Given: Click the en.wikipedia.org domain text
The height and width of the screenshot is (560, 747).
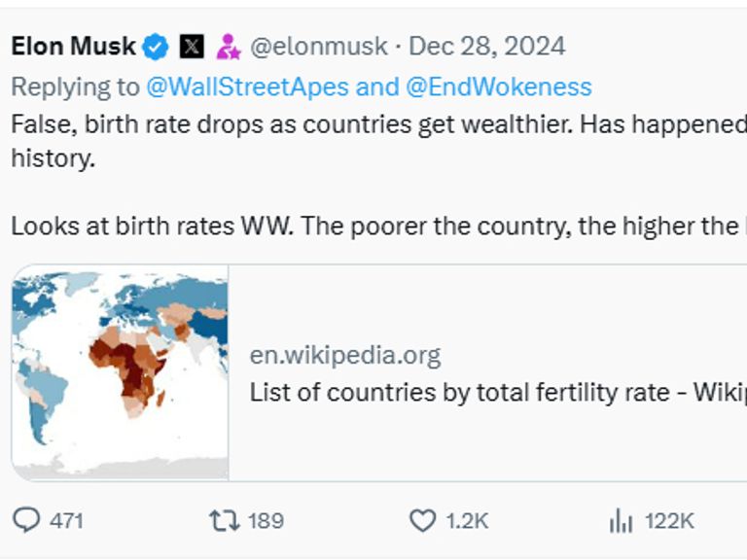Looking at the screenshot, I should click(x=345, y=355).
